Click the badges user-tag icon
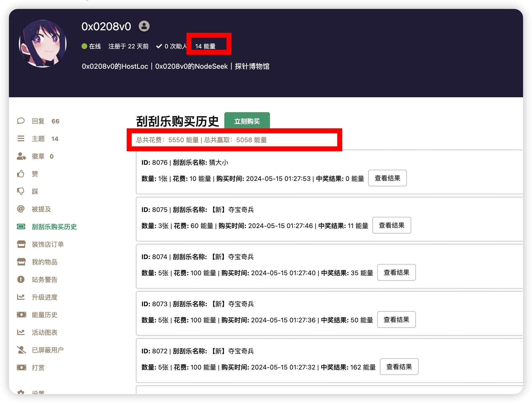The image size is (532, 403). [x=21, y=156]
